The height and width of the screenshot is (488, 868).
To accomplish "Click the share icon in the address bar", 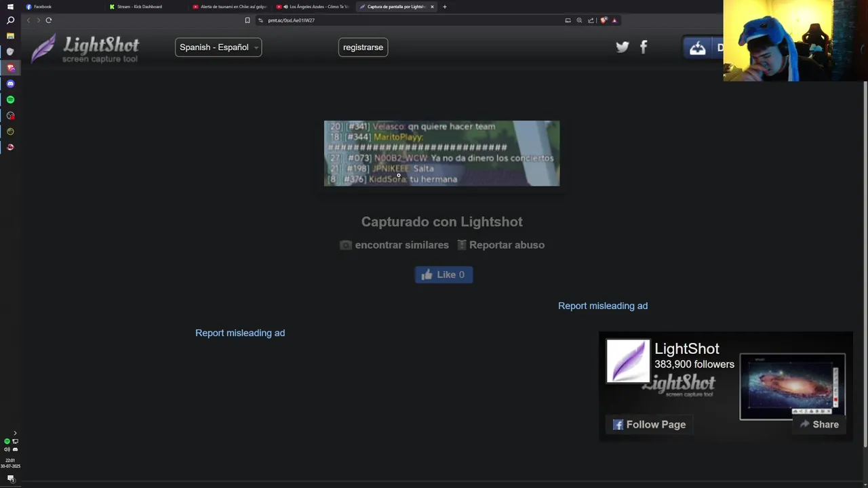I will tap(591, 20).
